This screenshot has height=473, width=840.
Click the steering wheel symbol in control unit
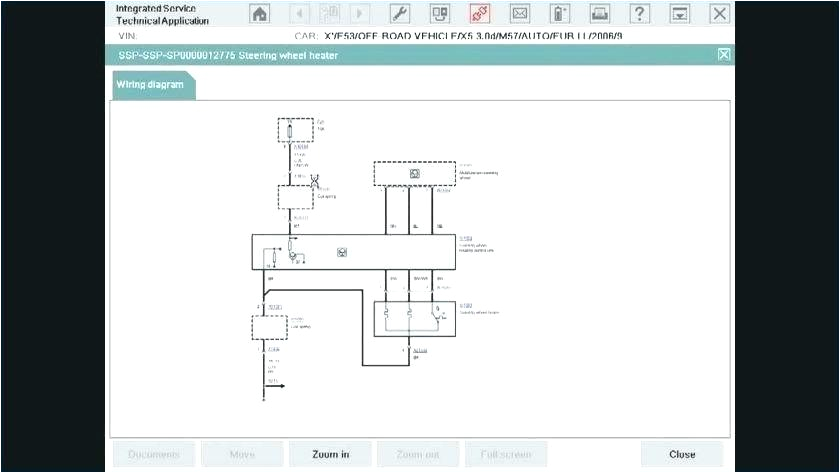343,252
